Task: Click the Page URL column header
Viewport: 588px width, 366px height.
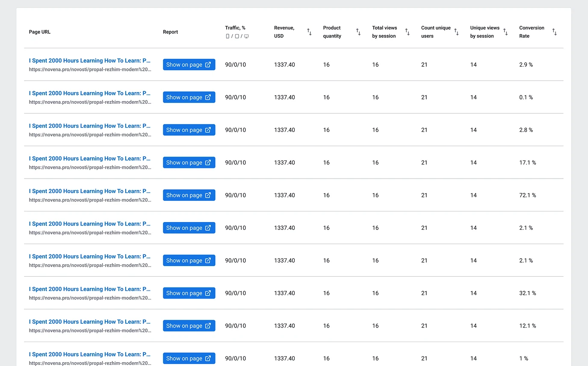Action: point(40,32)
